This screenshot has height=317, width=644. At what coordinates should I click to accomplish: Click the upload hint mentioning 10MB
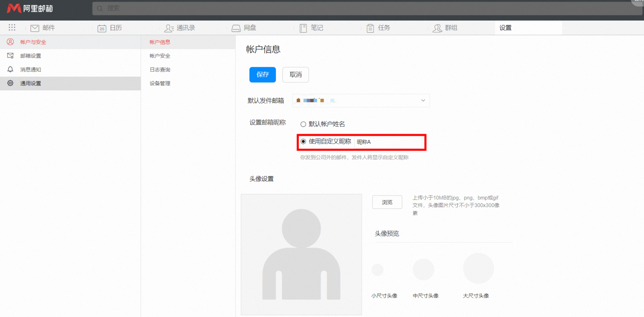456,205
